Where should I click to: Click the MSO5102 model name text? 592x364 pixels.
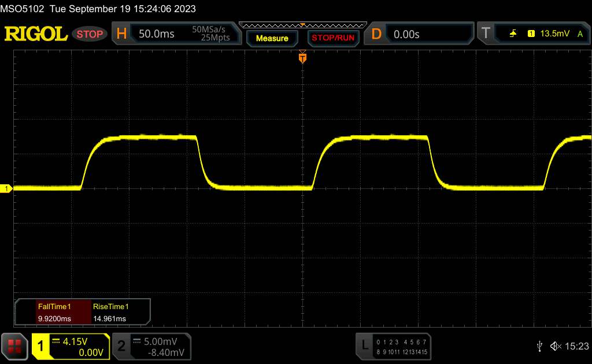22,9
